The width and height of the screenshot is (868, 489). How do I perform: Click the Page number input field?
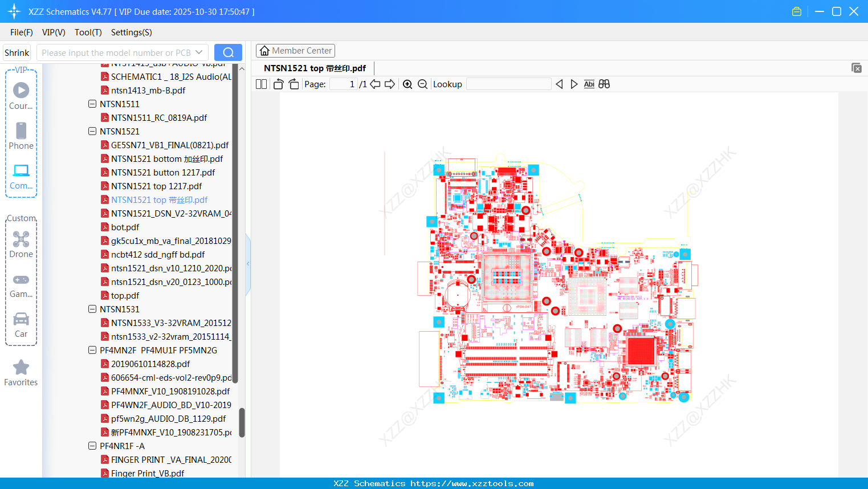(344, 84)
